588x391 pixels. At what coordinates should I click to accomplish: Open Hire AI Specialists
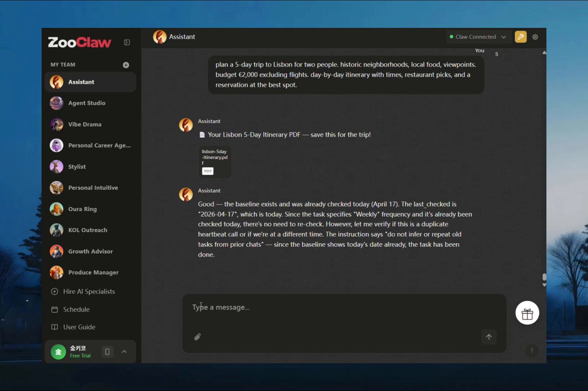[89, 291]
